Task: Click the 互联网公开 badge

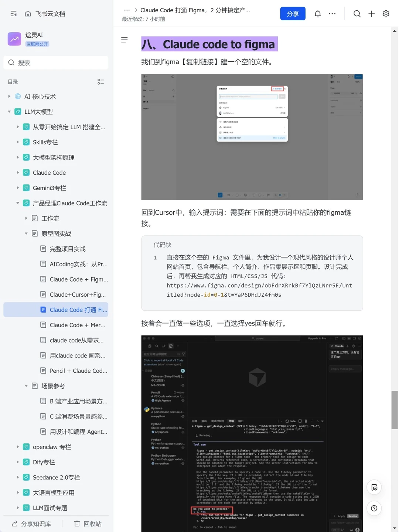Action: point(37,44)
